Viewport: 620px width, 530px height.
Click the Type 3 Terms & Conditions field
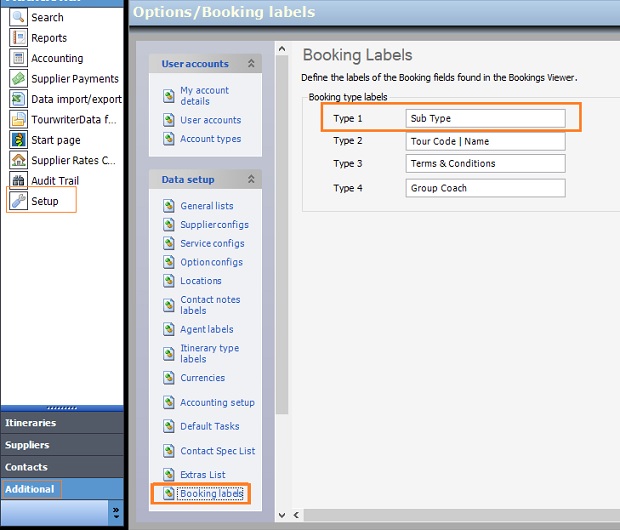coord(486,163)
